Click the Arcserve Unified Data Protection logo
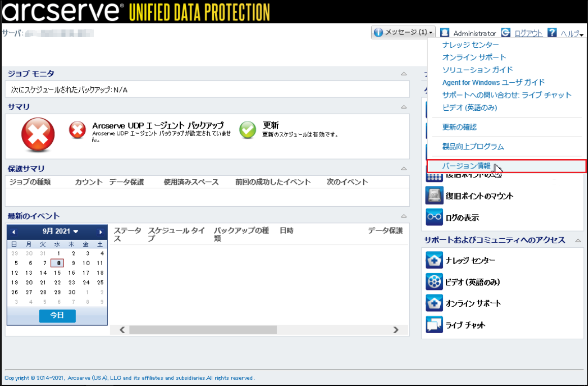The width and height of the screenshot is (588, 386). coord(136,12)
